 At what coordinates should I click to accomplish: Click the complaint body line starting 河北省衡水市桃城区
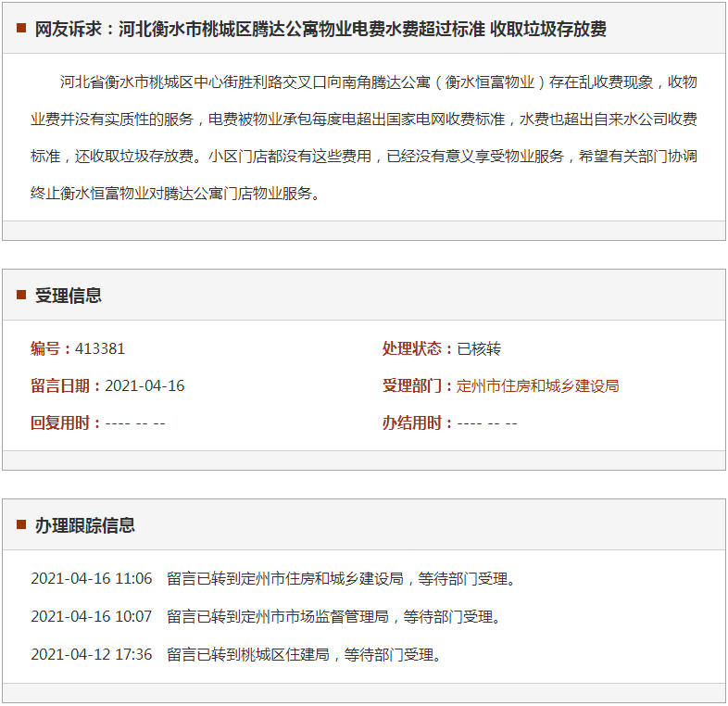coord(379,82)
